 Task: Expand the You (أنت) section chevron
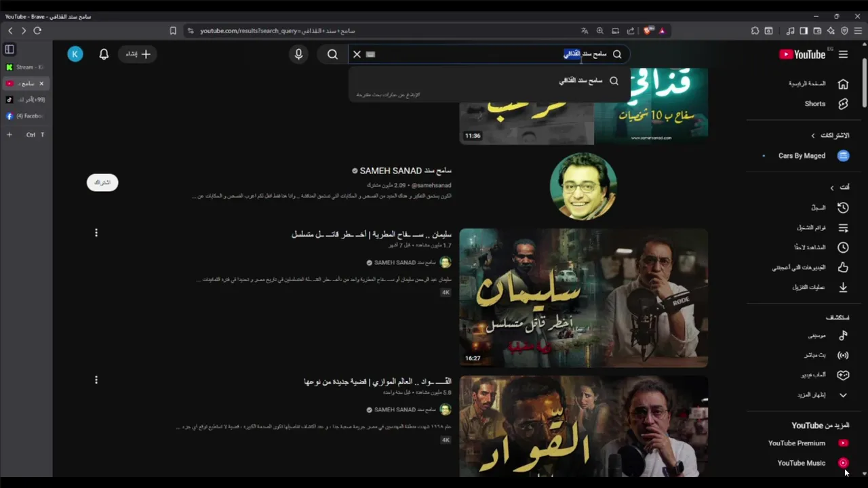(832, 187)
